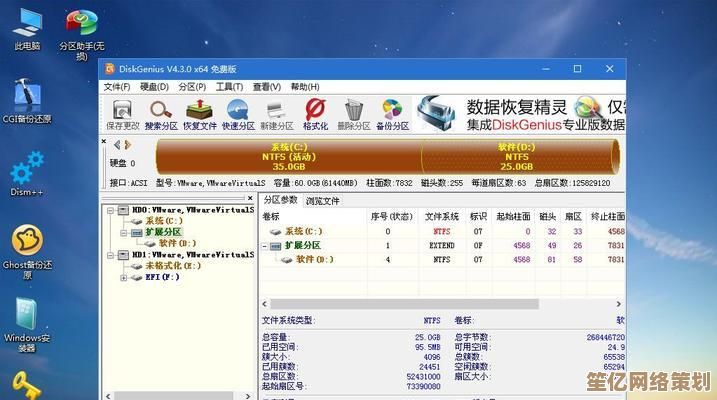
Task: Open 分区助手 desktop shortcut
Action: click(x=82, y=35)
